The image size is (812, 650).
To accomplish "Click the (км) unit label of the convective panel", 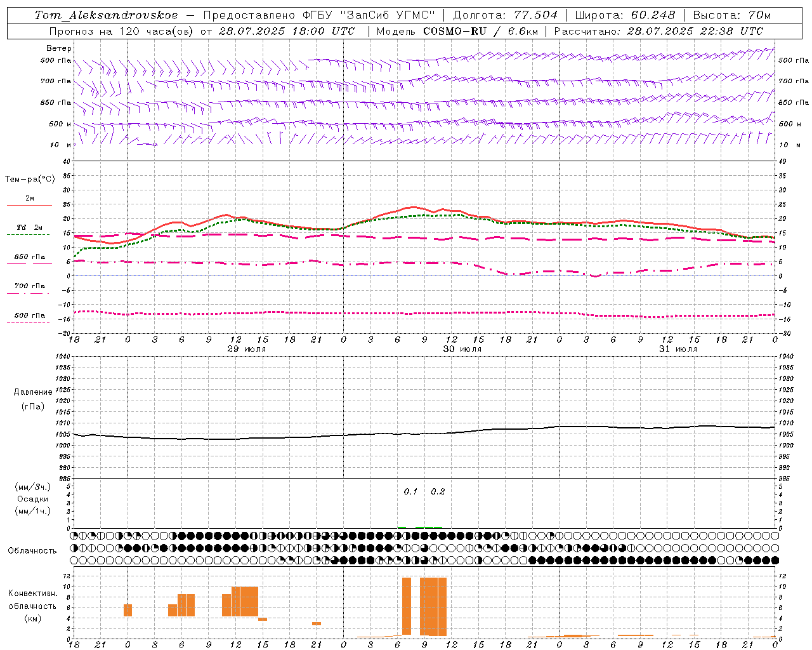I will pos(33,618).
